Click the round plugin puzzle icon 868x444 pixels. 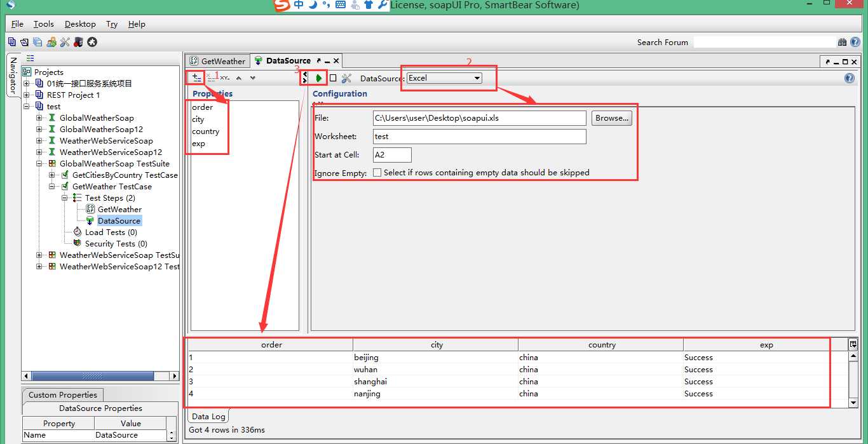point(92,43)
